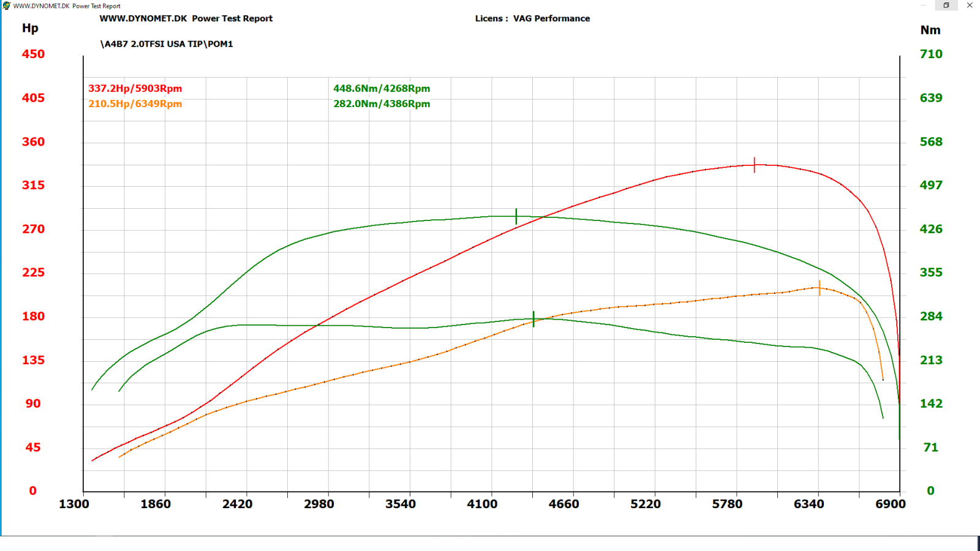Image resolution: width=980 pixels, height=551 pixels.
Task: Select the 448.6Nm/4268Rpm label
Action: click(x=382, y=88)
